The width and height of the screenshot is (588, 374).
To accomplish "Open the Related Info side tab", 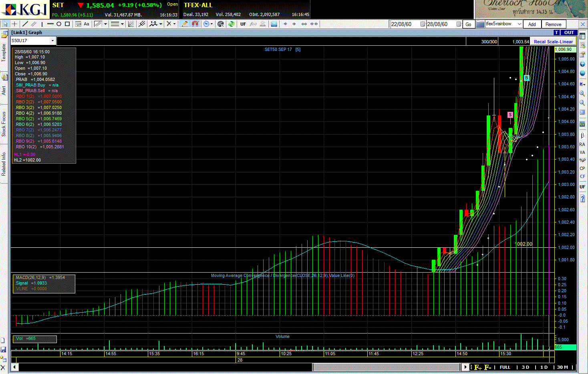I will pos(4,164).
